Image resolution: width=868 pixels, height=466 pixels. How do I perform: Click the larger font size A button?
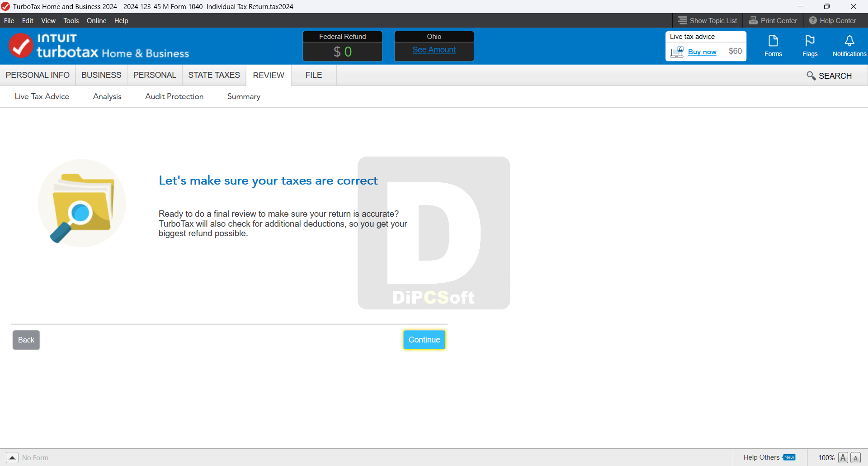[843, 458]
